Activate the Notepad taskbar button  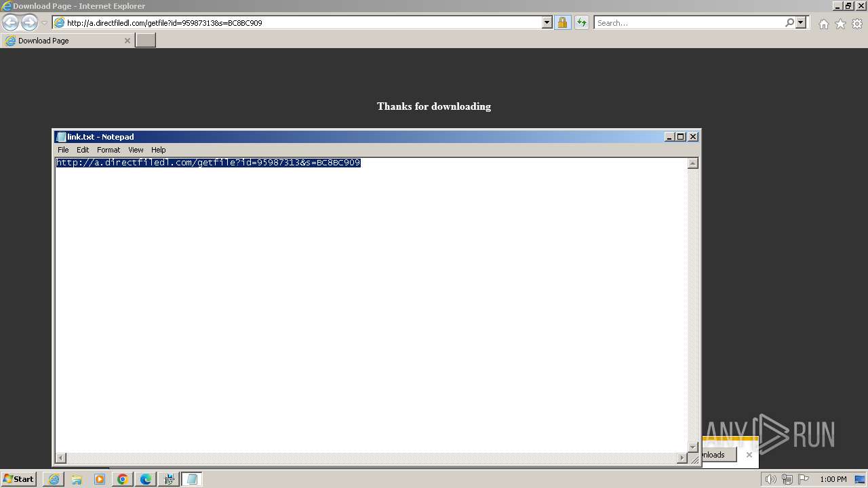192,479
